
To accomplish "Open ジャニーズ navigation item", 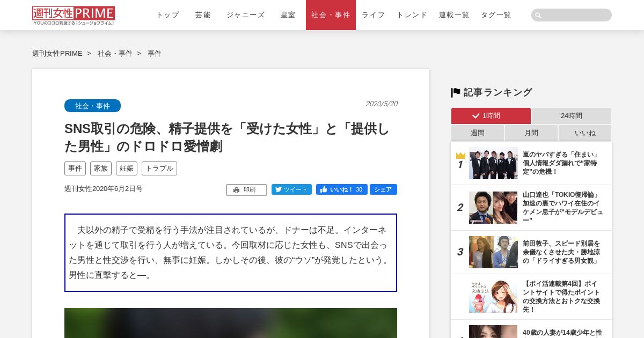I will pyautogui.click(x=246, y=15).
